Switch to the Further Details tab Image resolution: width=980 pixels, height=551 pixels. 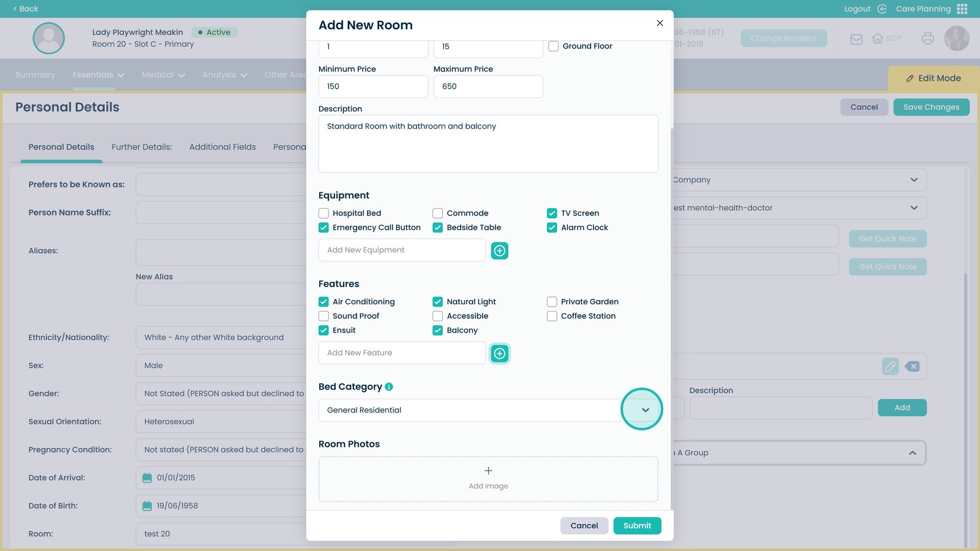coord(141,147)
